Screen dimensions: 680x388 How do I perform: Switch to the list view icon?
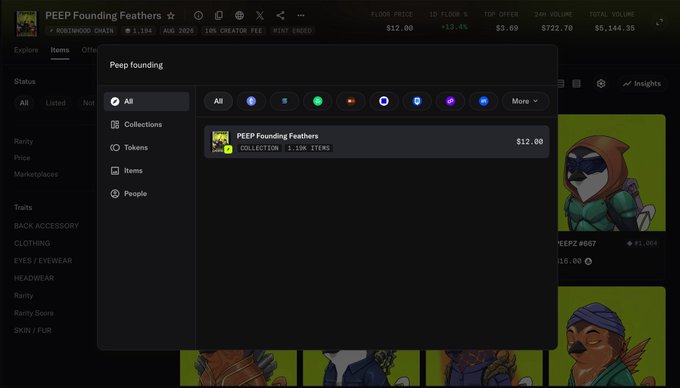[x=561, y=84]
